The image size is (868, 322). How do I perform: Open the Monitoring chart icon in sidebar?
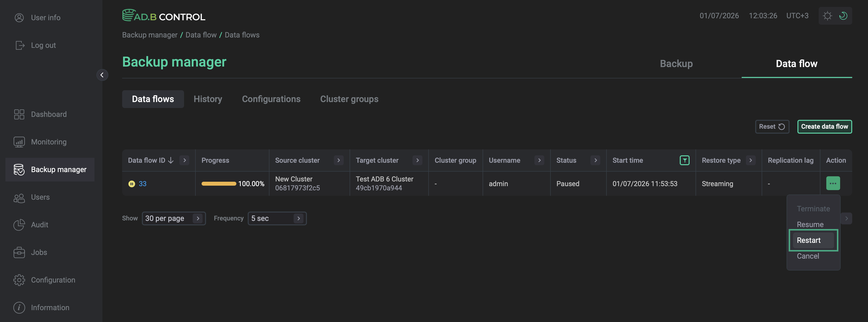(x=19, y=142)
